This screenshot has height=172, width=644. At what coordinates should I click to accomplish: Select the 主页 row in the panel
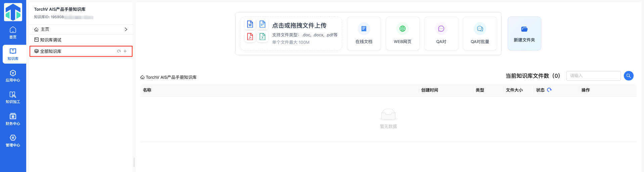click(81, 29)
